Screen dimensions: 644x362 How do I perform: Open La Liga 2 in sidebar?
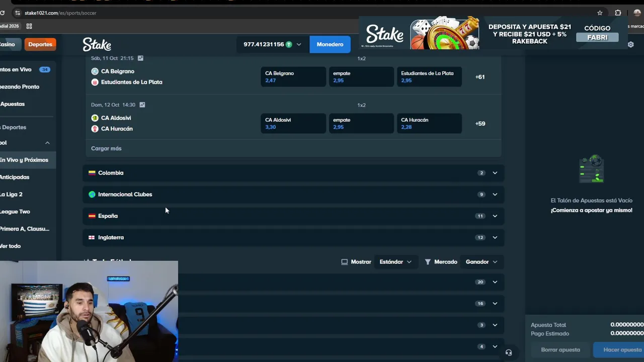click(28, 194)
